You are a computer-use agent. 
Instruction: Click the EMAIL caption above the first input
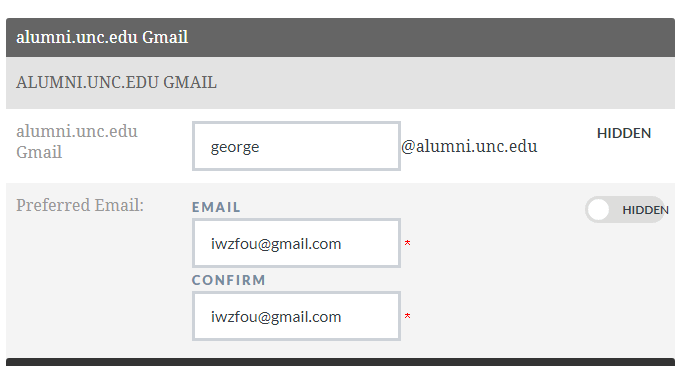click(216, 207)
